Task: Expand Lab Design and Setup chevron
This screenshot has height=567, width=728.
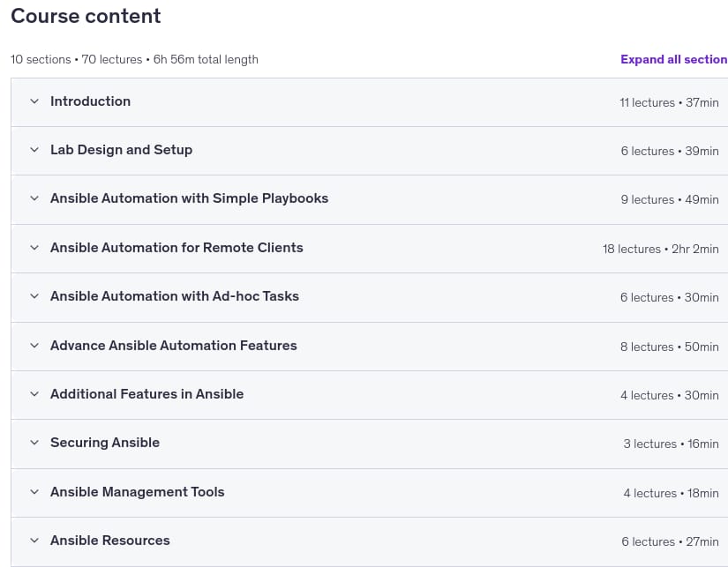Action: (x=34, y=150)
